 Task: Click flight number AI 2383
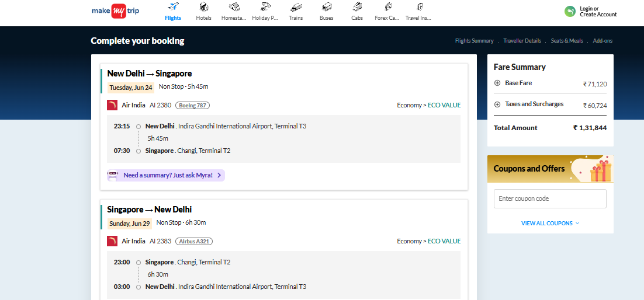coord(160,241)
